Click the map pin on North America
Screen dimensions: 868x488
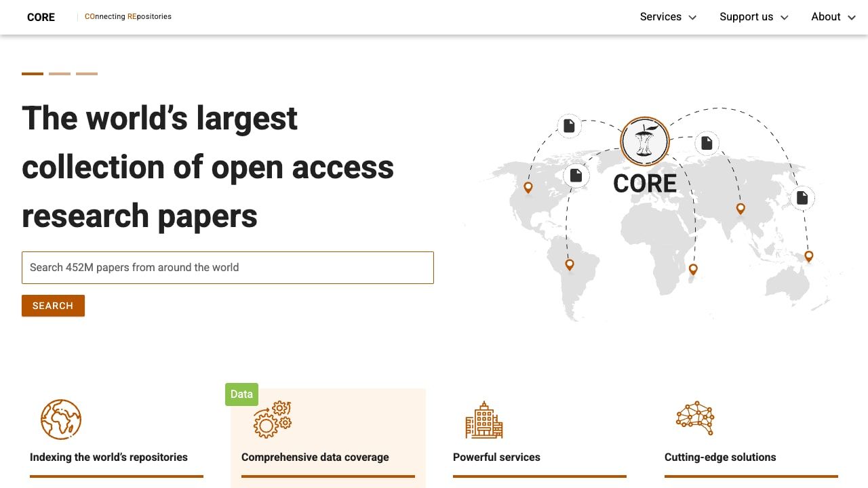(528, 188)
